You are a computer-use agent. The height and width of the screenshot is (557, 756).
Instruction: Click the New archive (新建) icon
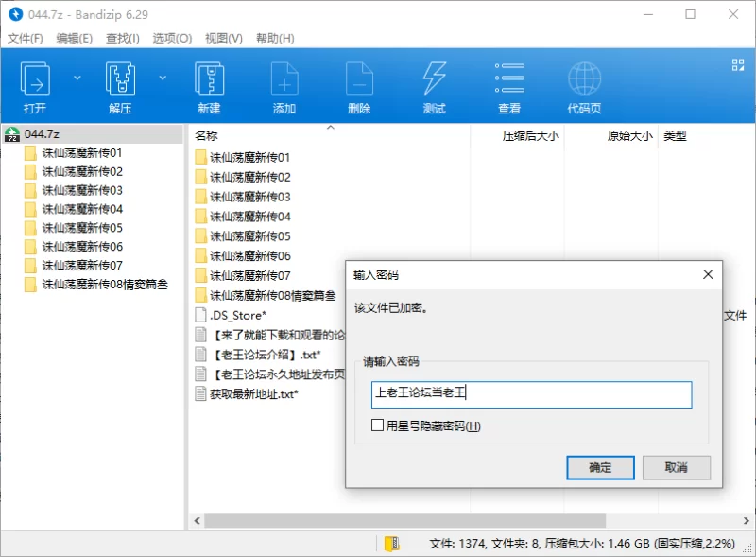209,78
